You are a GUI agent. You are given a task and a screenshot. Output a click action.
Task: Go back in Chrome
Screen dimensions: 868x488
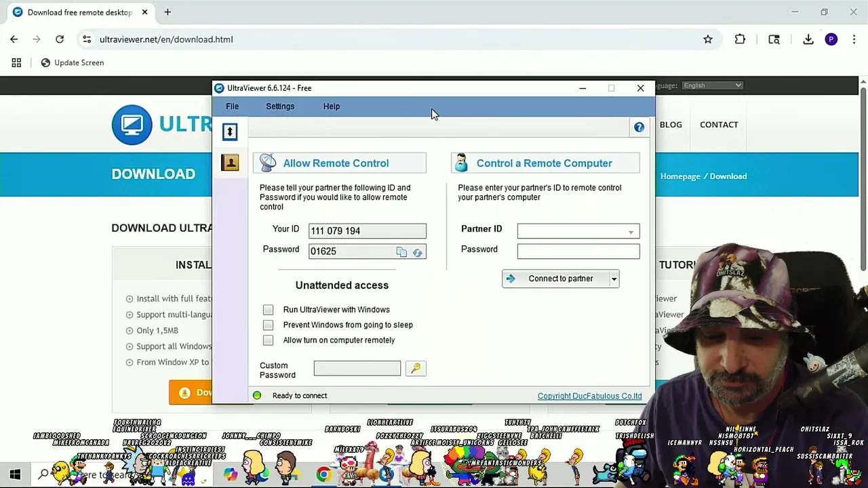point(14,39)
